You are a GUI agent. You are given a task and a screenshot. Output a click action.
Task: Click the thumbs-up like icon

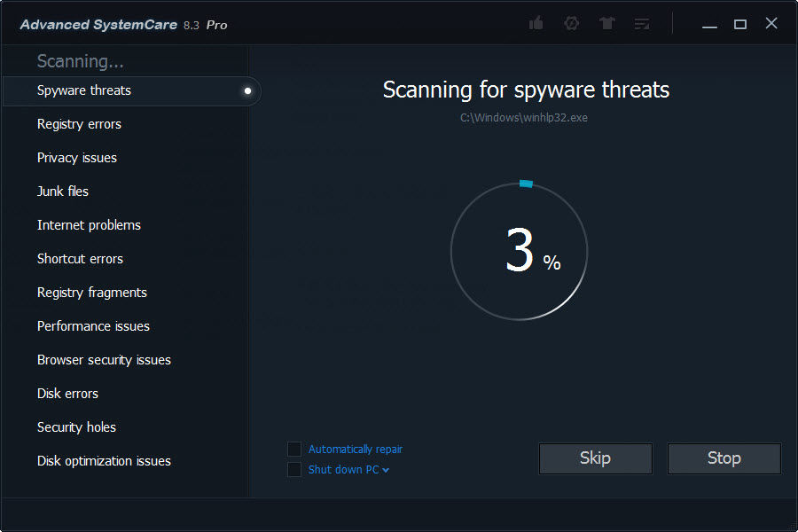[x=536, y=23]
